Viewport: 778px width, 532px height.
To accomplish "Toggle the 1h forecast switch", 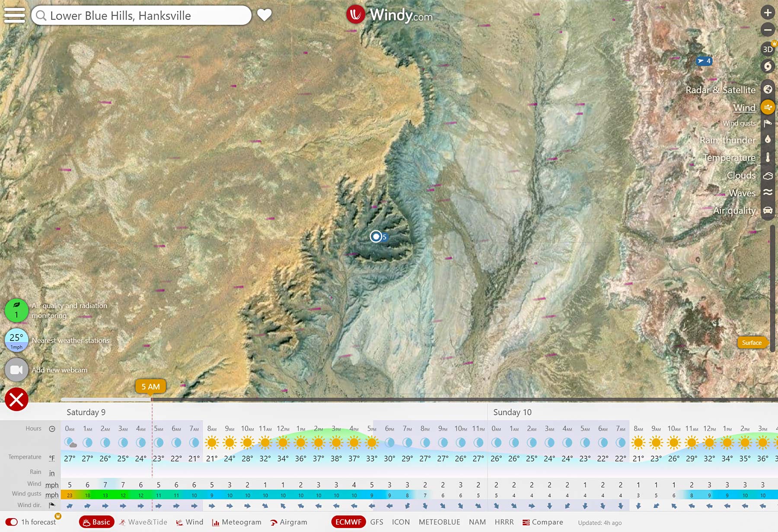I will click(12, 522).
